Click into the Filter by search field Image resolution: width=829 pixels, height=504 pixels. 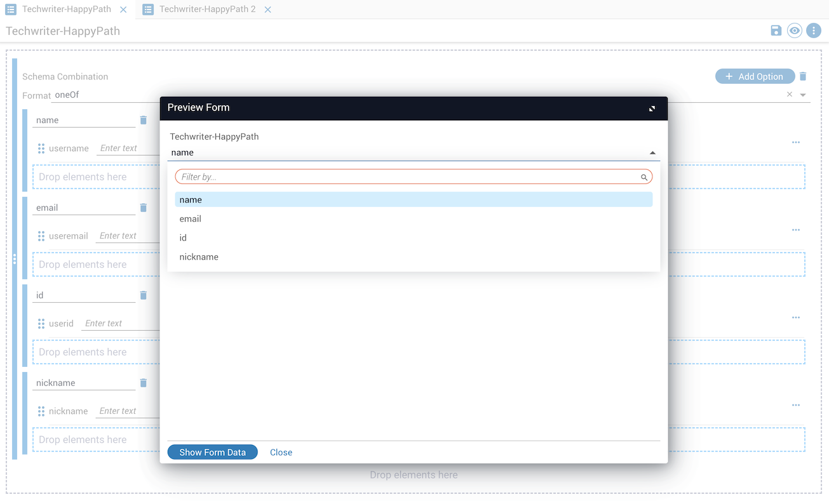[x=407, y=177]
